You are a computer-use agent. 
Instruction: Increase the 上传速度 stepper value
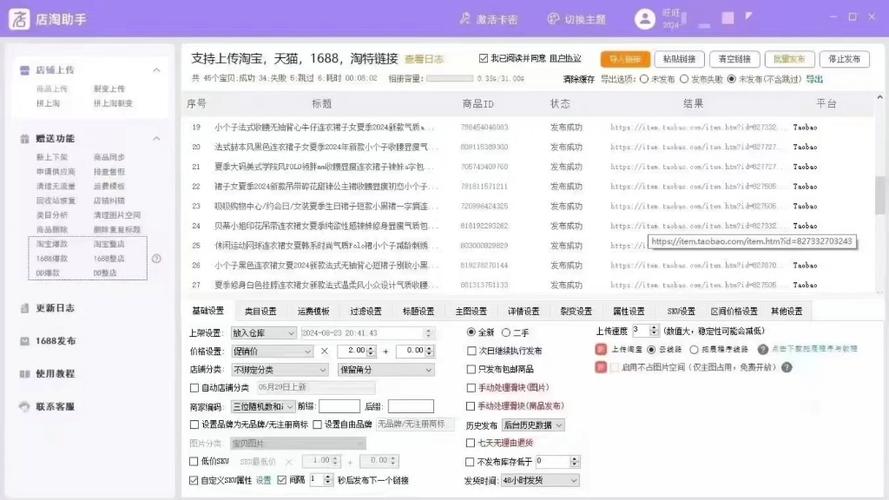654,328
